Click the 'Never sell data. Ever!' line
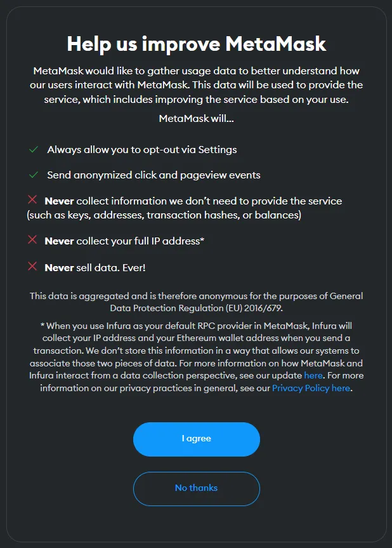The width and height of the screenshot is (392, 548). [x=95, y=268]
